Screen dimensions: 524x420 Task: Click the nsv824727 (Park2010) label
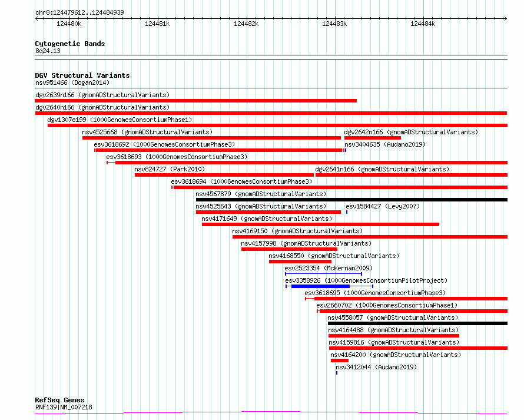[x=170, y=169]
